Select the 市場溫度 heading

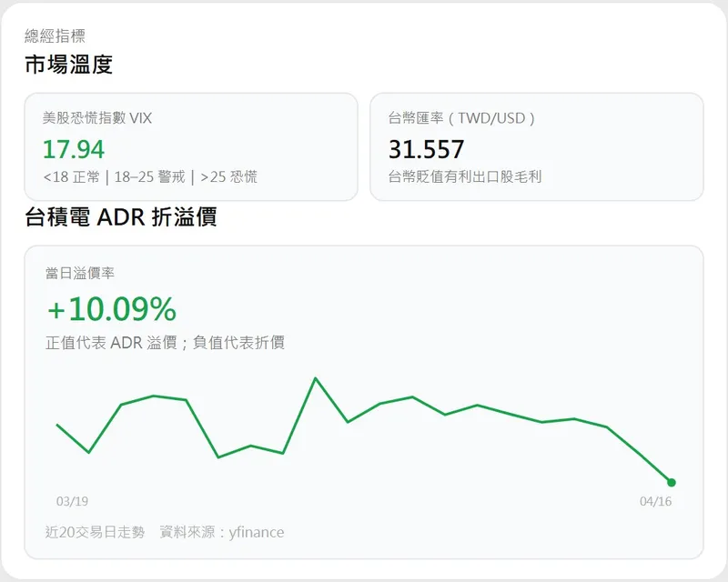[69, 64]
